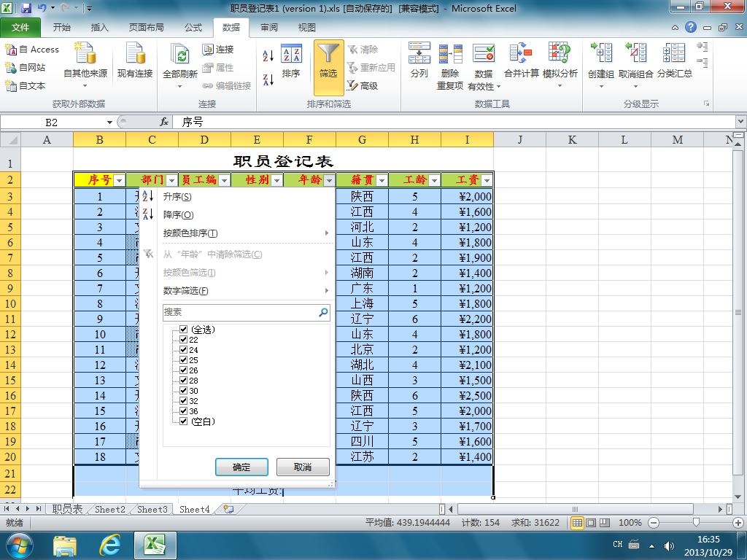
Task: Save the workbook from quick access toolbar
Action: tap(26, 8)
